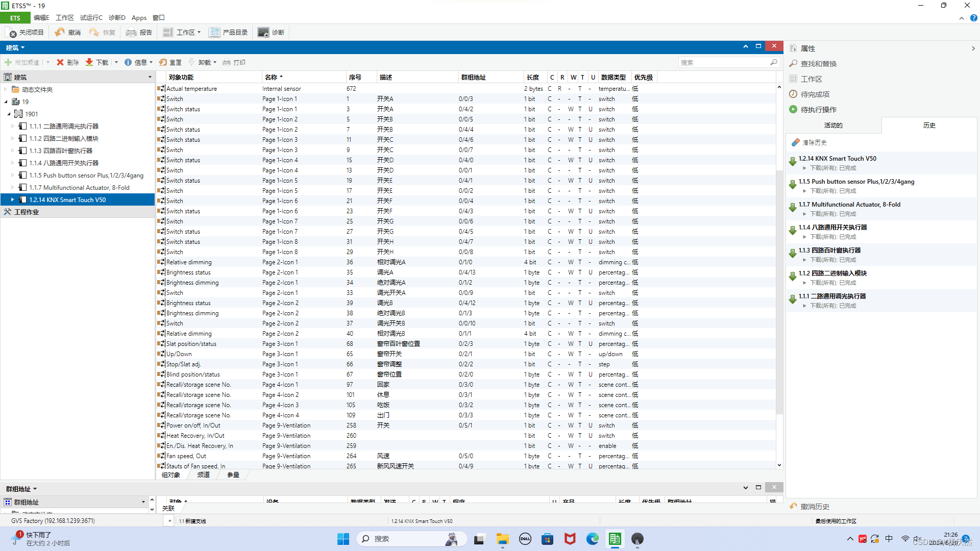Click Find and Replace in right panel

818,64
